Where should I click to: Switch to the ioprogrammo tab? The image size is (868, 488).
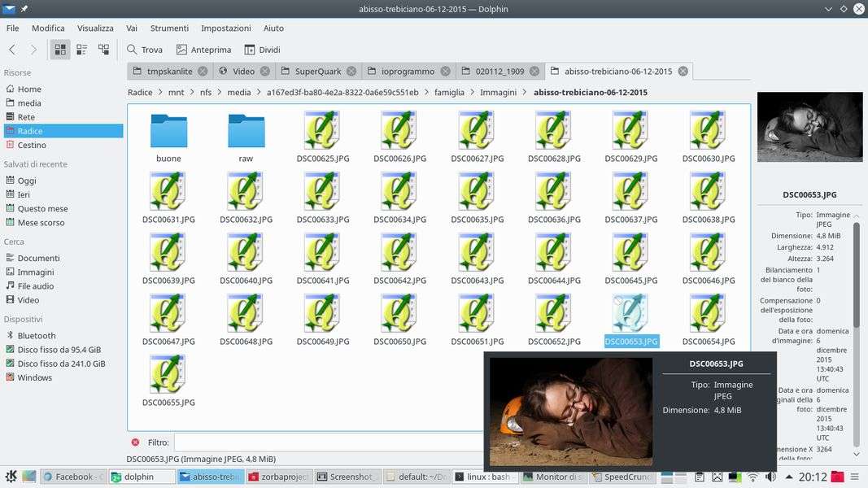point(407,71)
